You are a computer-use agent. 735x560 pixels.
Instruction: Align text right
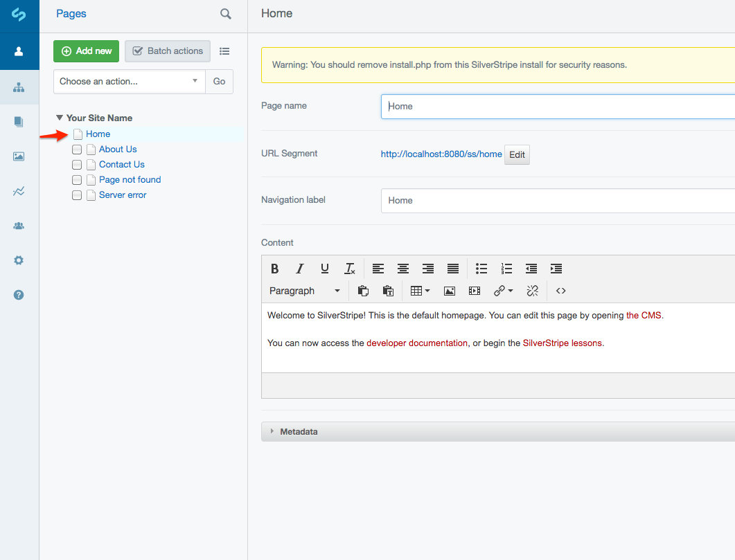[x=428, y=269]
